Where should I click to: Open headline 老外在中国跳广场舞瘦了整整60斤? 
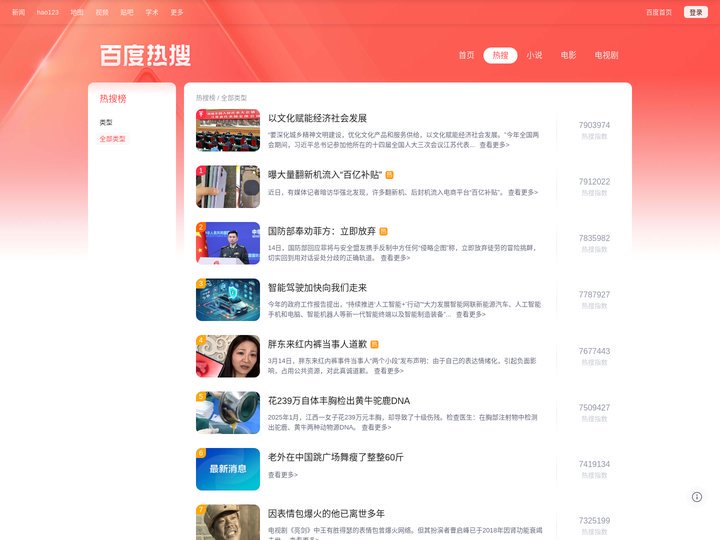click(336, 457)
